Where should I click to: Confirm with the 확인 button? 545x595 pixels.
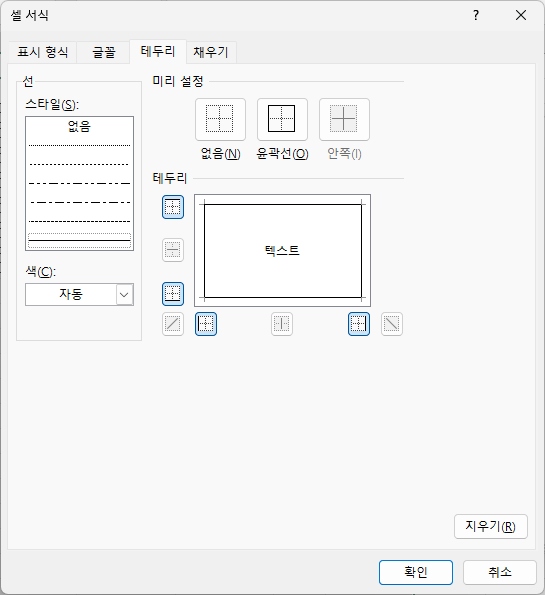point(416,572)
